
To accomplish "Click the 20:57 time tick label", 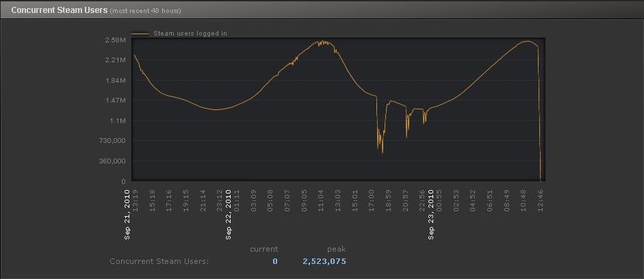I will pos(405,200).
